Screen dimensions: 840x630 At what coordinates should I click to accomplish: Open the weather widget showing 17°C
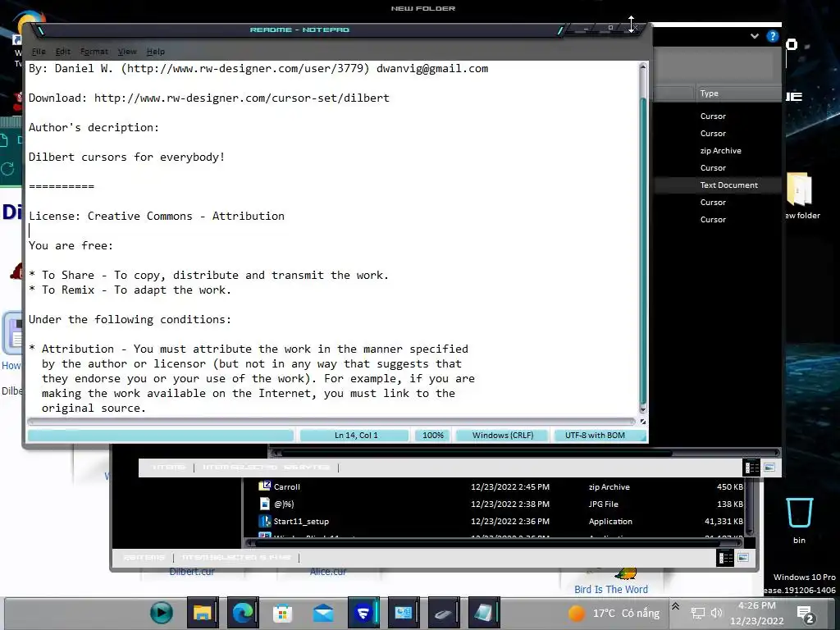[614, 614]
